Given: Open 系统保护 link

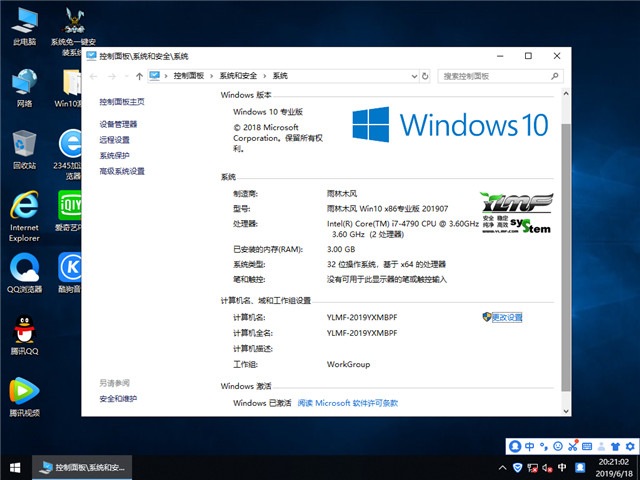Looking at the screenshot, I should tap(114, 156).
